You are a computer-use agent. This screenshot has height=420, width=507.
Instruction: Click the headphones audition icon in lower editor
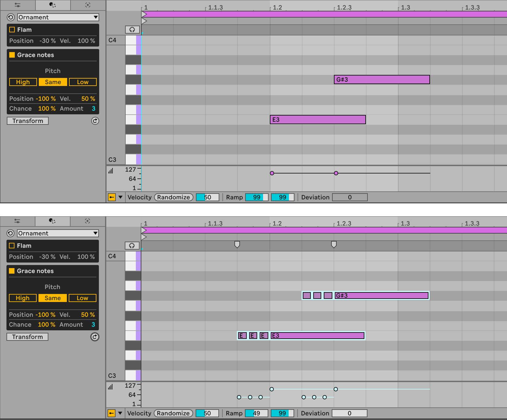(132, 245)
